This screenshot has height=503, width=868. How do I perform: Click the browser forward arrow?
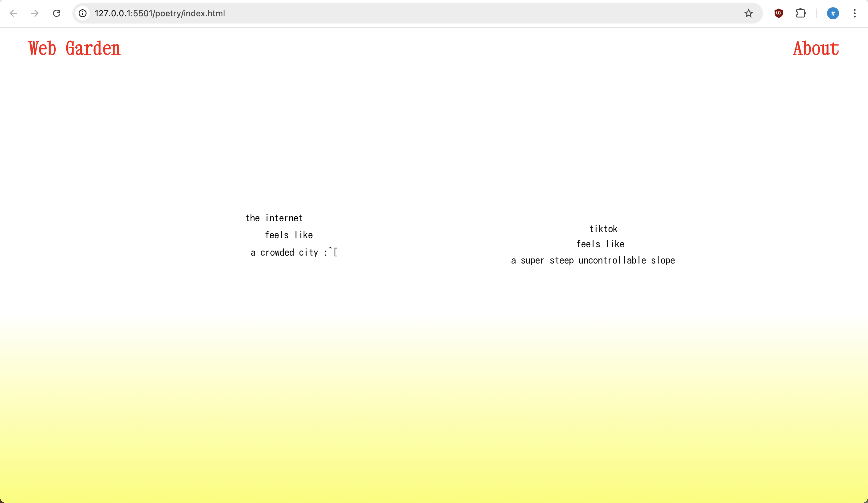(35, 14)
